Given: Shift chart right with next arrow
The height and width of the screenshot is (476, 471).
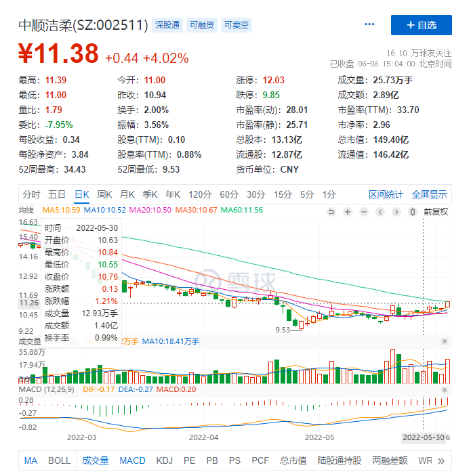Looking at the screenshot, I should (396, 212).
